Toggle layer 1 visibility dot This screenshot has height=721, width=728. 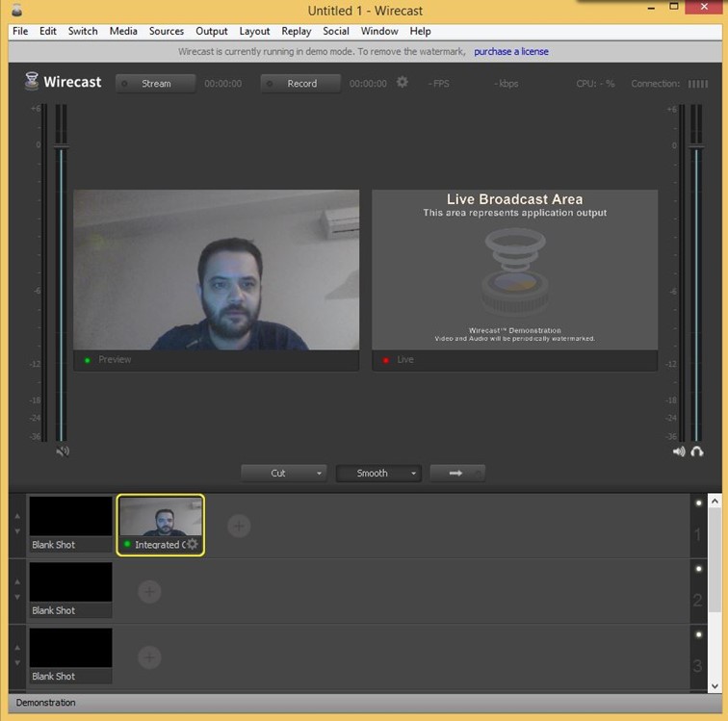point(699,502)
